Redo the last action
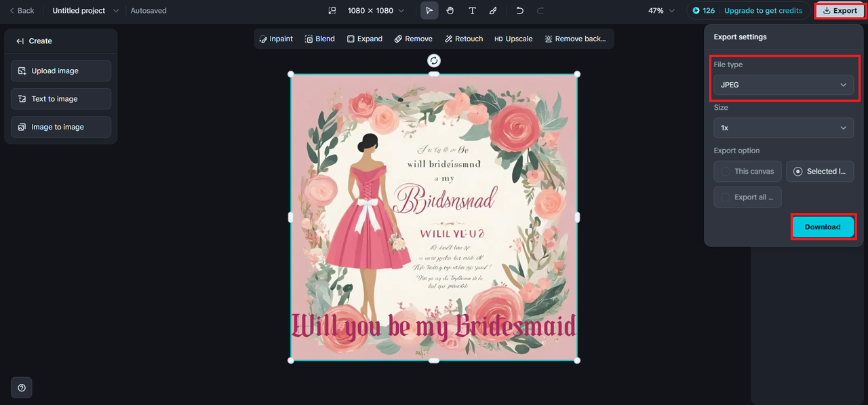The image size is (868, 405). 540,11
